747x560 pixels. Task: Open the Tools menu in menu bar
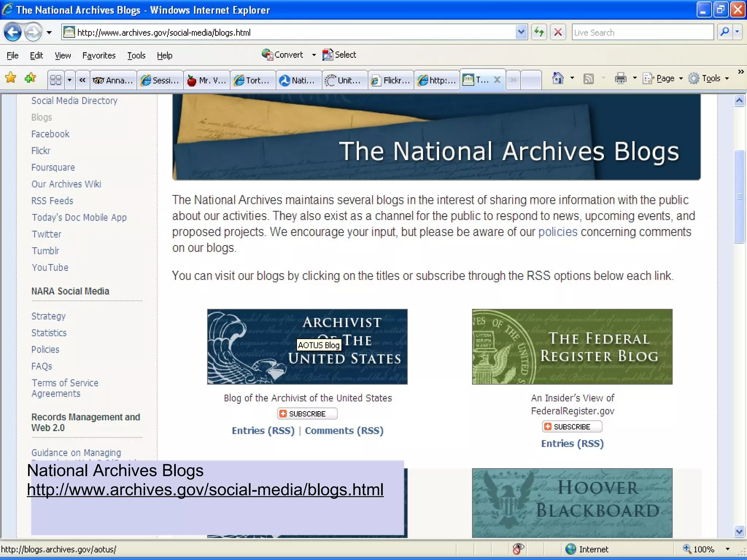136,55
